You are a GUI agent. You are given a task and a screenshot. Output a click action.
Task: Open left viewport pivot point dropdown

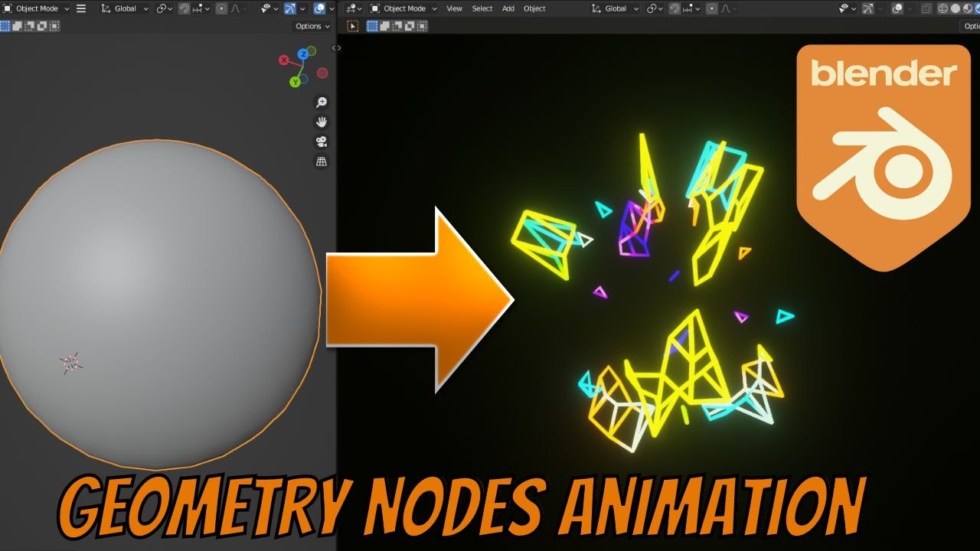click(x=165, y=8)
